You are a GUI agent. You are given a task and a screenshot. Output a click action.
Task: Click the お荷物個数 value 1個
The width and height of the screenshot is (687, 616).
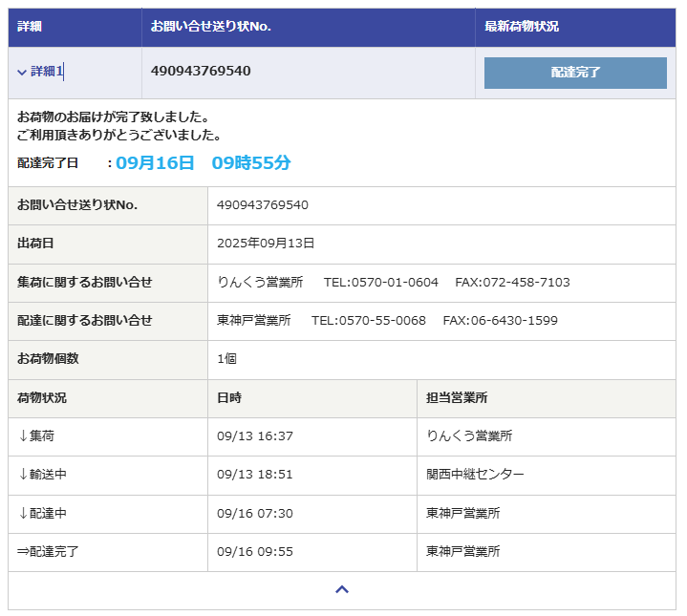click(226, 360)
